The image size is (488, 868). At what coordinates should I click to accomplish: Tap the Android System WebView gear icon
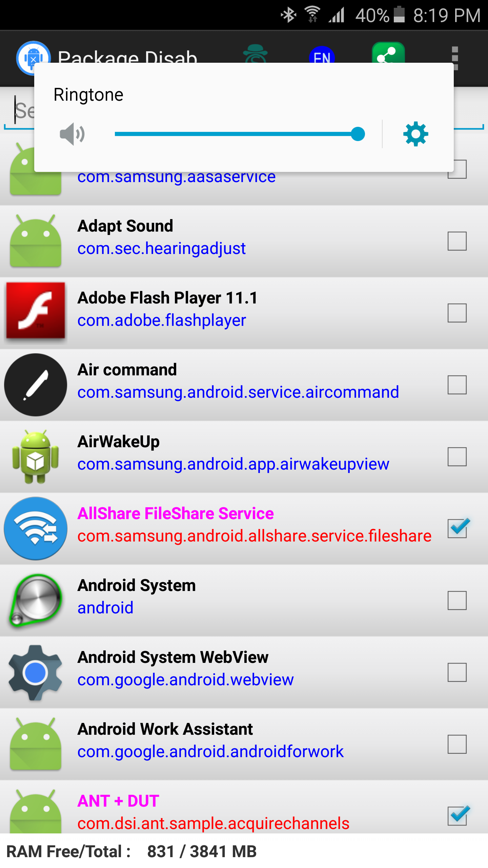tap(36, 672)
